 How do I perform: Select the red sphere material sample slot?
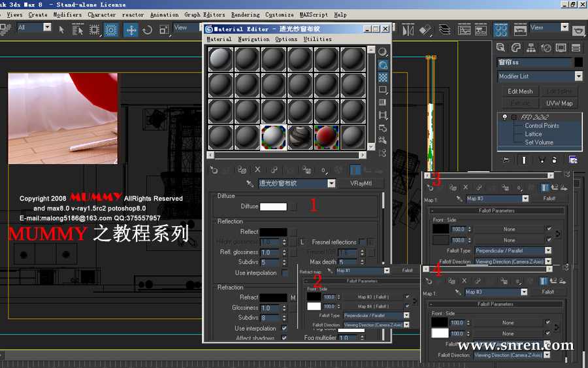pyautogui.click(x=326, y=137)
